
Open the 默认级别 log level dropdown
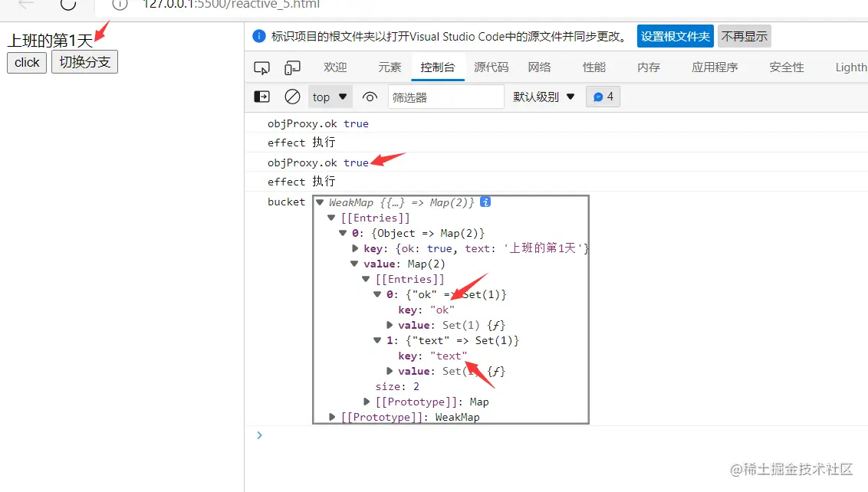[x=544, y=97]
